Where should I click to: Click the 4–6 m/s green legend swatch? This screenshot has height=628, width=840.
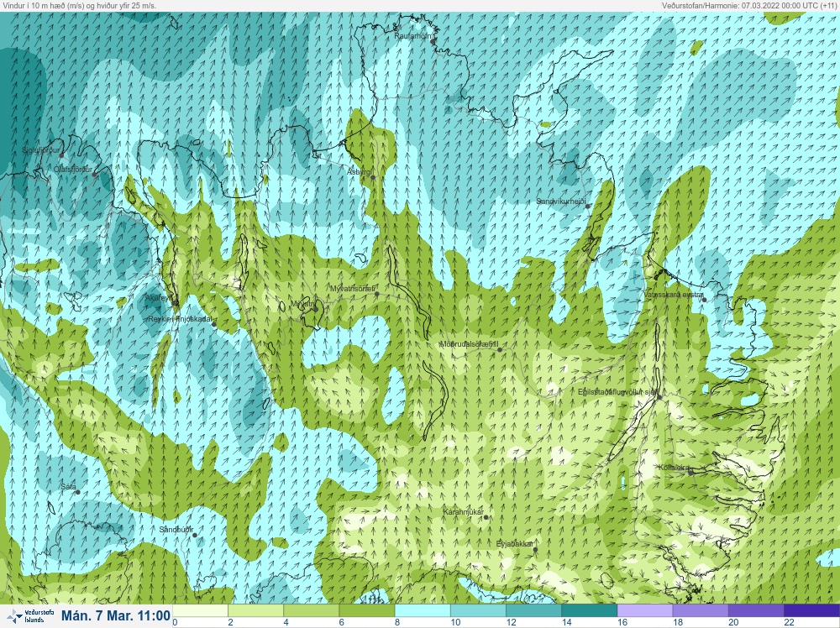312,611
